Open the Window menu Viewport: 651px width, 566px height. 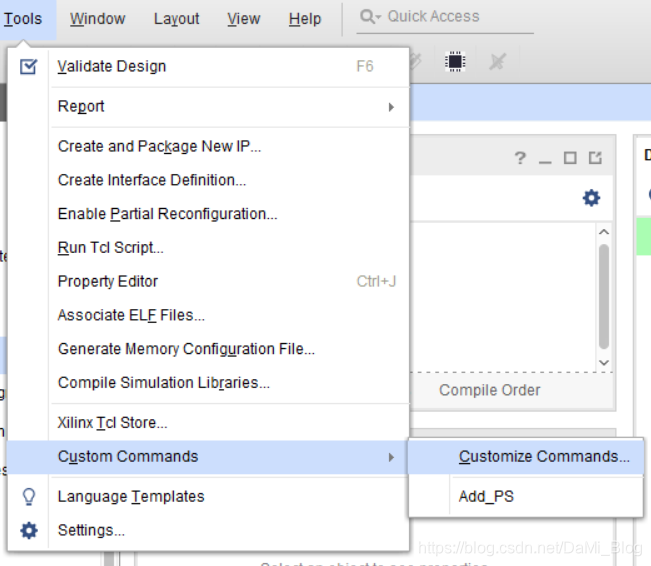click(98, 19)
